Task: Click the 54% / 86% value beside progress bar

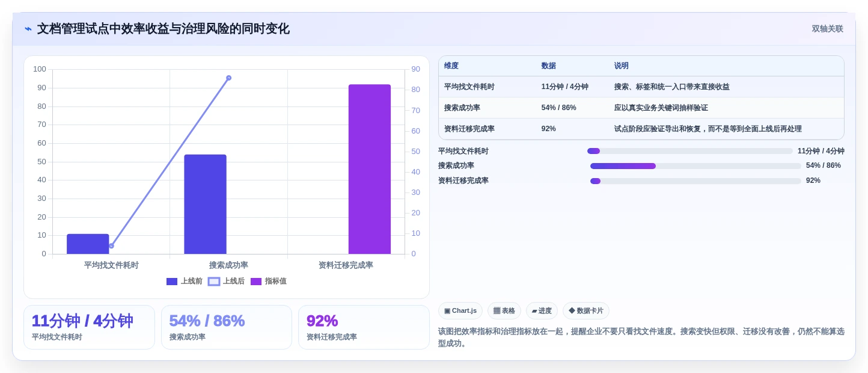Action: pyautogui.click(x=824, y=166)
